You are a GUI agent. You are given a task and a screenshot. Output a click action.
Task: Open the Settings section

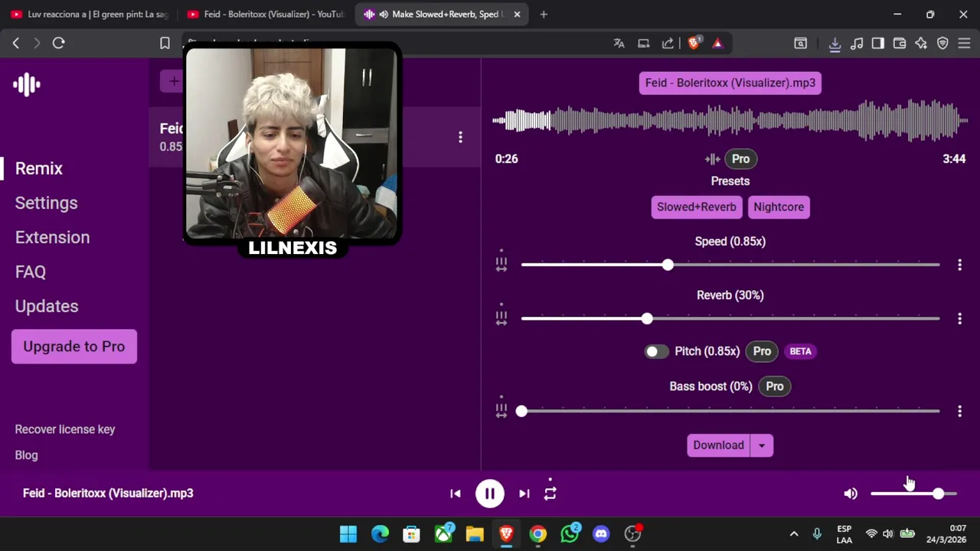click(47, 203)
